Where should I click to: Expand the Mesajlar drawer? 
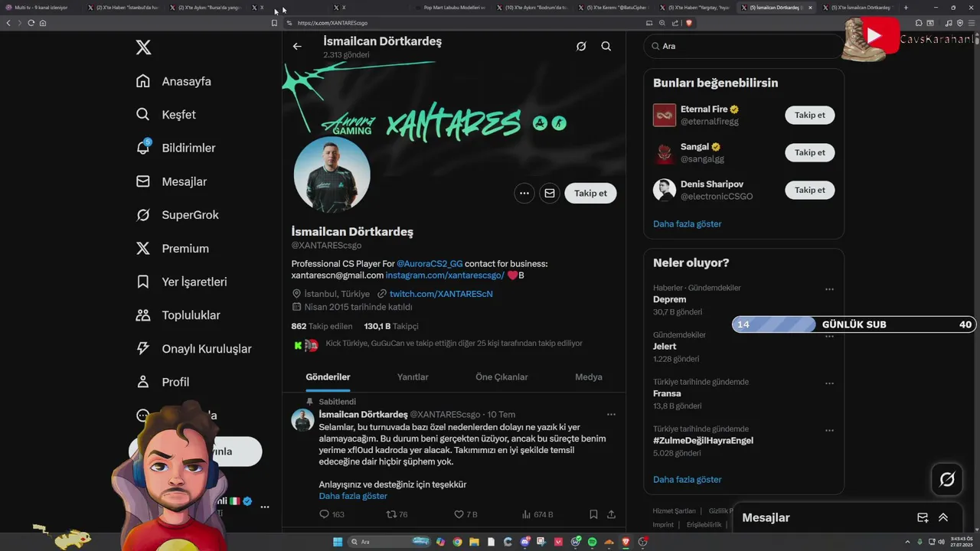(943, 518)
